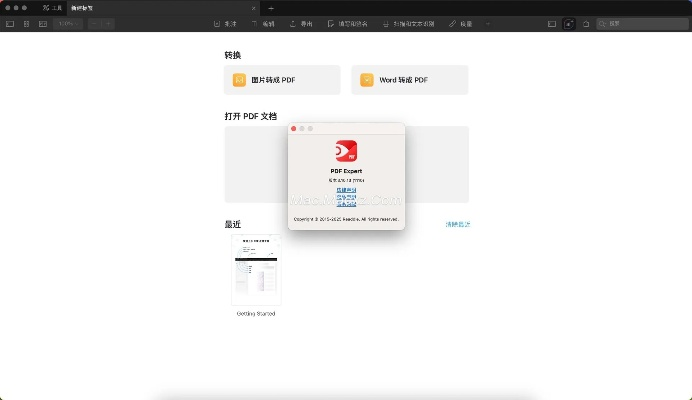Select the 标注 annotate tool
The image size is (692, 400).
coord(225,23)
